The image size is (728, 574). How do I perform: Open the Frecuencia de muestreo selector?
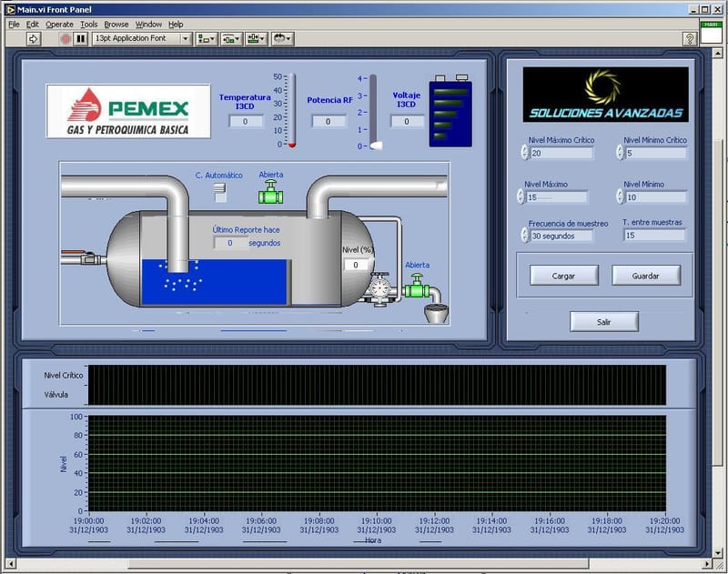tap(561, 236)
